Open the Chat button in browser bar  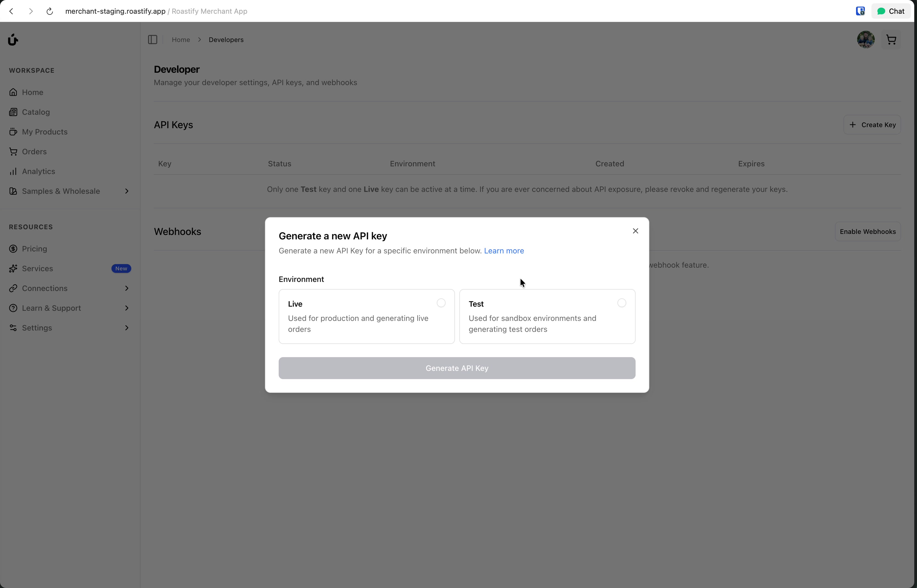(x=891, y=12)
